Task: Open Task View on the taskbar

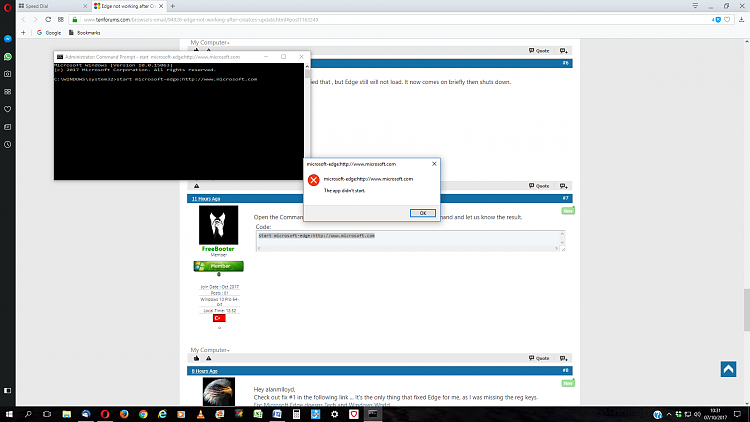Action: pos(47,414)
